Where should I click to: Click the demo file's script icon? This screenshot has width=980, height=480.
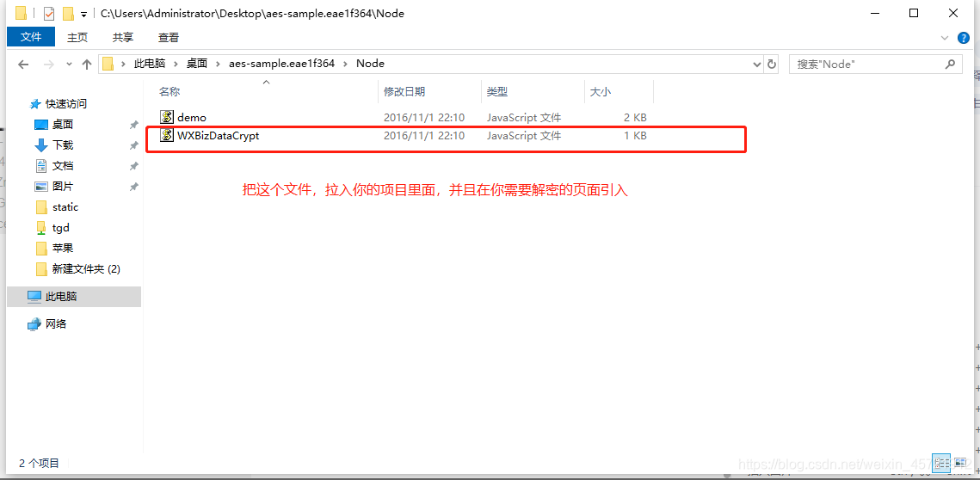[x=166, y=117]
